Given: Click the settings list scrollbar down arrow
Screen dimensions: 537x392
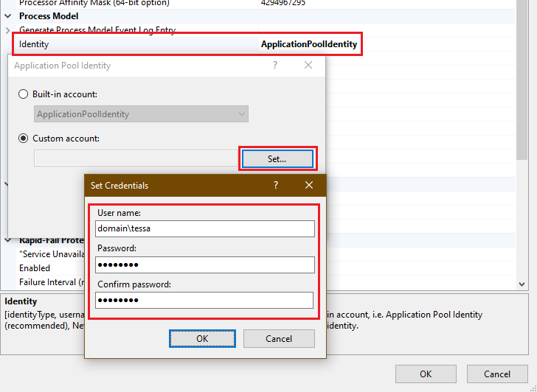Looking at the screenshot, I should coord(522,284).
